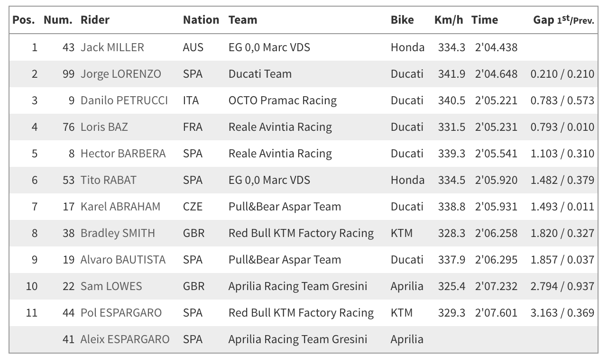This screenshot has width=608, height=364.
Task: Open Aleix ESPARGARO rider entry
Action: [125, 339]
